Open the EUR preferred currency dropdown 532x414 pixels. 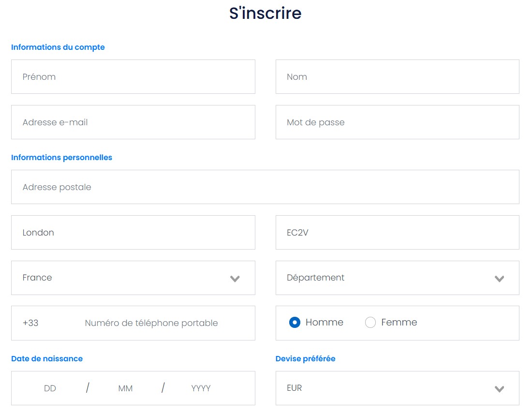[x=397, y=388]
